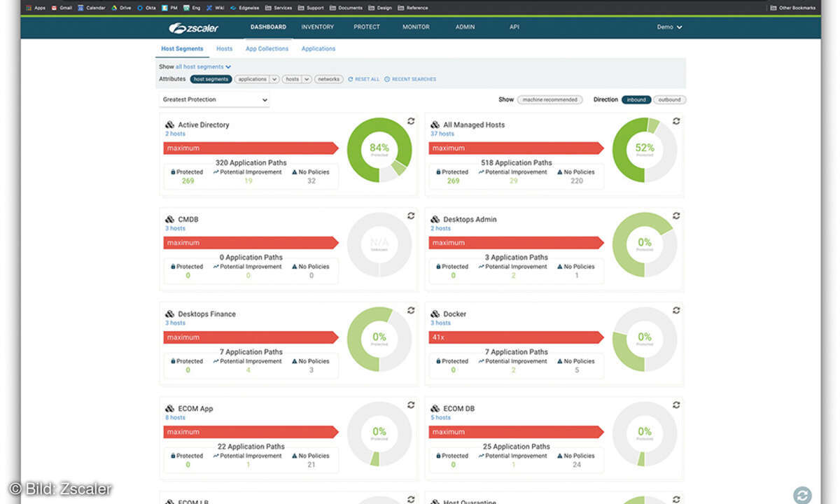Click the ECOM DB segment icon
Image resolution: width=840 pixels, height=504 pixels.
pyautogui.click(x=435, y=408)
